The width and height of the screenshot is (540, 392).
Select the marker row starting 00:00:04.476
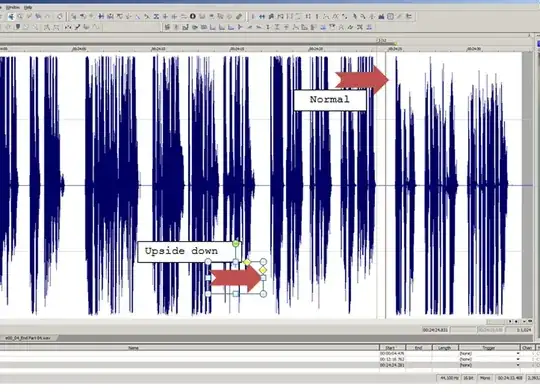coord(269,353)
